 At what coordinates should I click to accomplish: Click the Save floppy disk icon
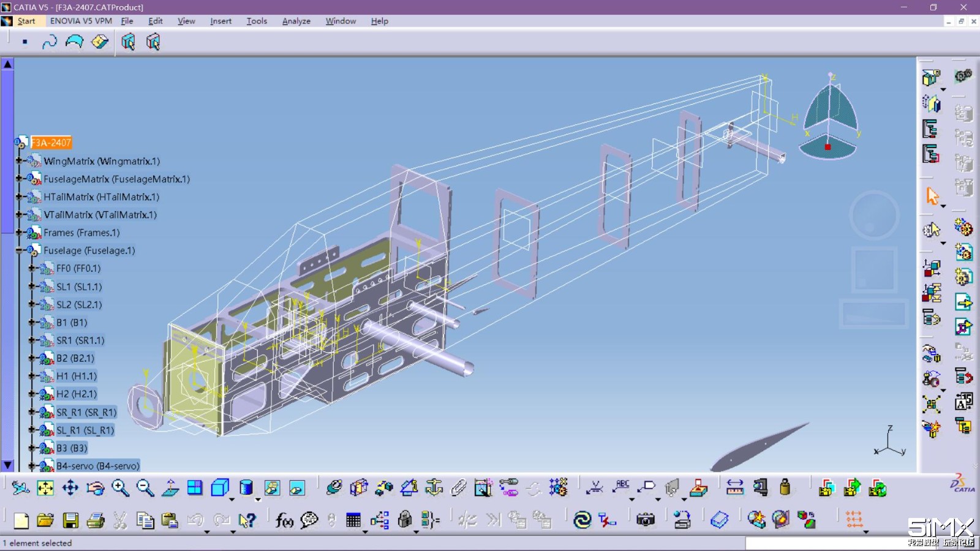pos(70,520)
